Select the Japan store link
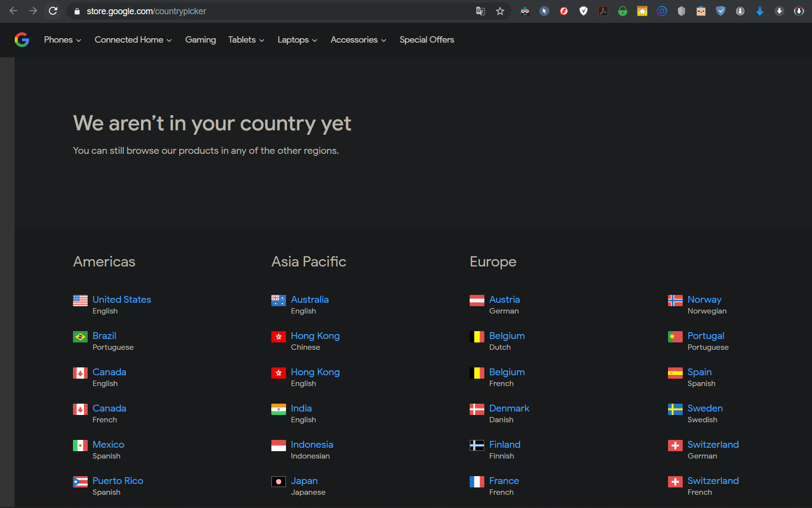The image size is (812, 508). pyautogui.click(x=304, y=481)
